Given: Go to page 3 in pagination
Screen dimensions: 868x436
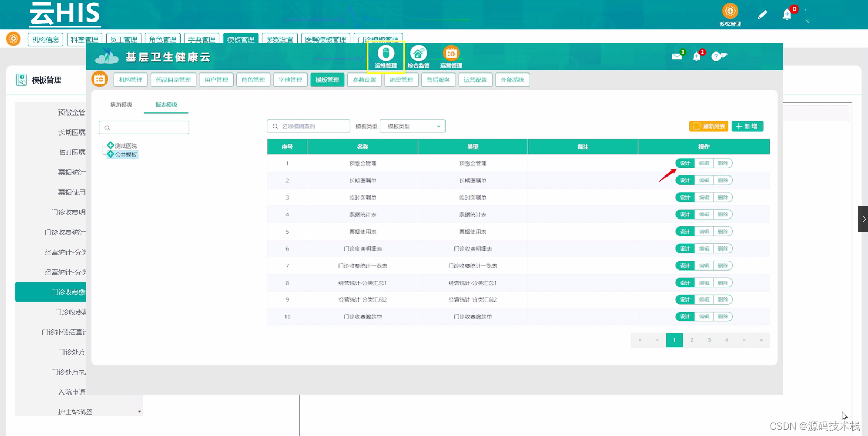Looking at the screenshot, I should [x=709, y=340].
